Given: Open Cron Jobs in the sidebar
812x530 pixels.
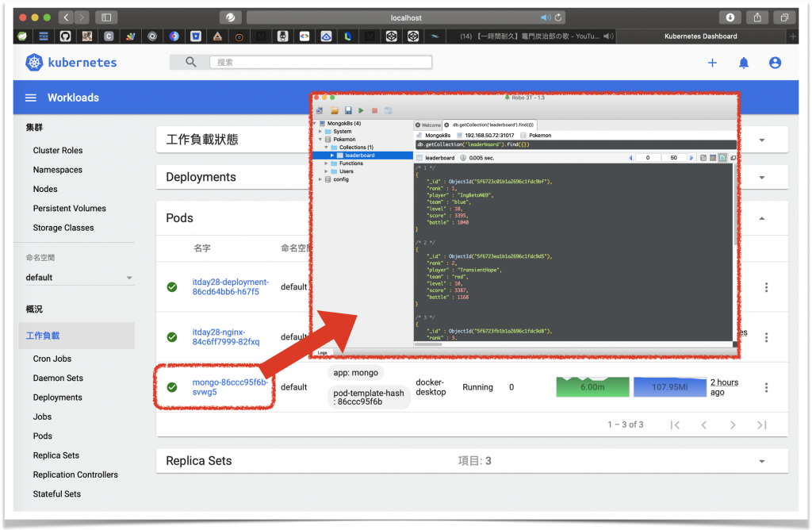Looking at the screenshot, I should click(52, 359).
